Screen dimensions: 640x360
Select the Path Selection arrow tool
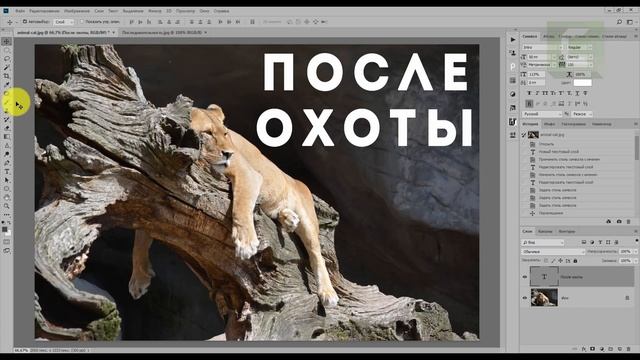tap(7, 180)
